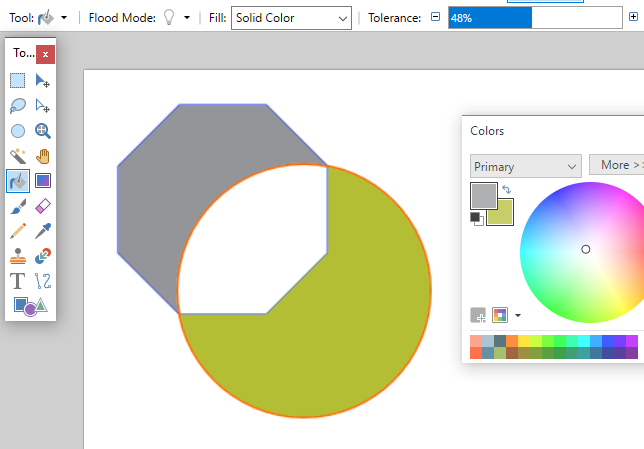The height and width of the screenshot is (449, 644).
Task: Open the Primary color selector dropdown
Action: tap(526, 166)
